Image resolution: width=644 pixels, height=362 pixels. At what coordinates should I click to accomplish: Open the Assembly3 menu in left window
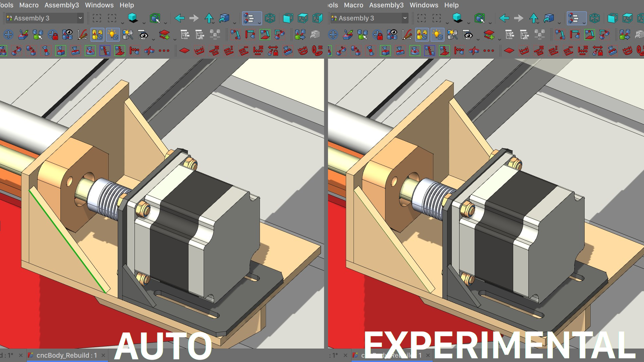click(62, 5)
